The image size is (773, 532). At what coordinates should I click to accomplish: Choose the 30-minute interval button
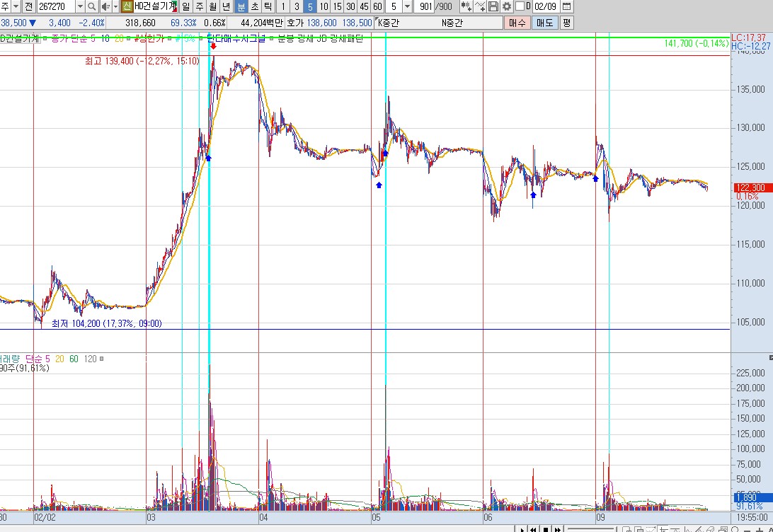point(350,6)
